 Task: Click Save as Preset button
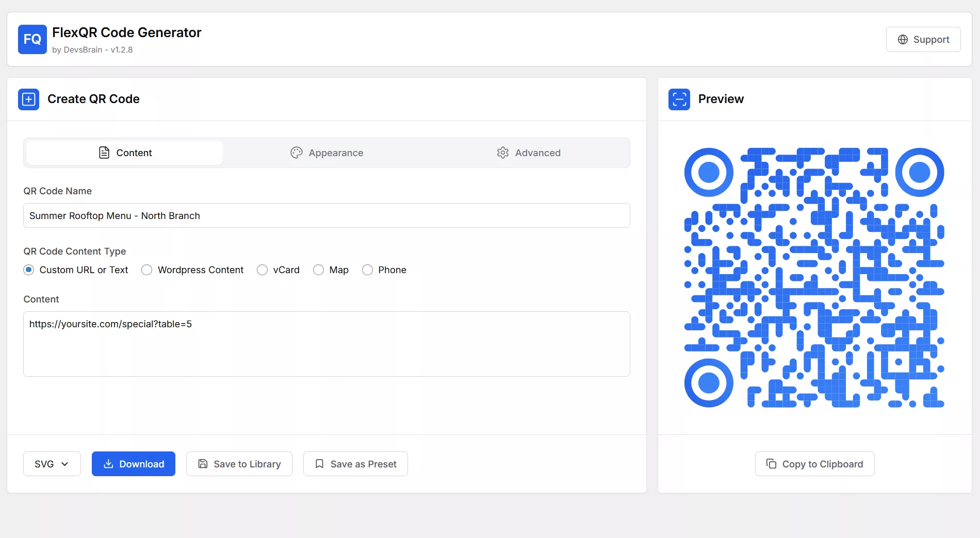pyautogui.click(x=355, y=464)
